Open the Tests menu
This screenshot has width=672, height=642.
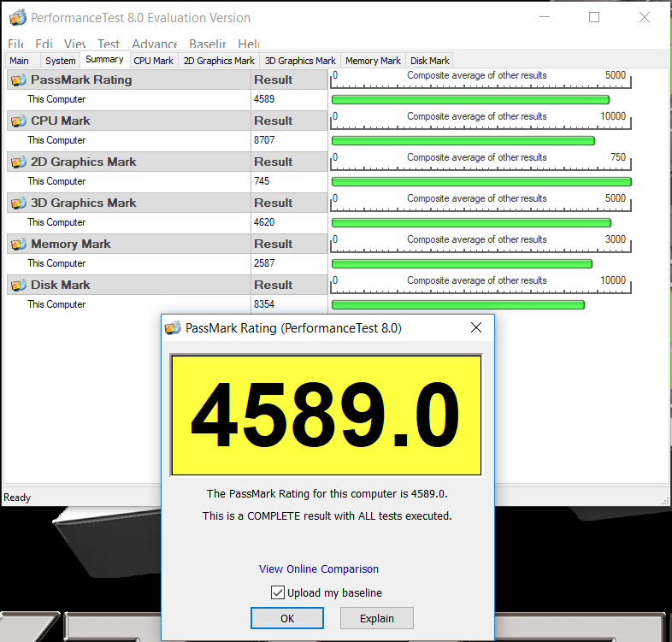point(108,44)
